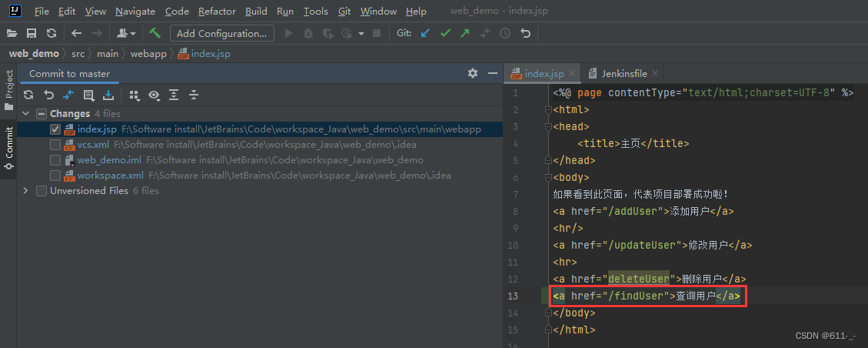Open the View Options eye dropdown

click(154, 95)
